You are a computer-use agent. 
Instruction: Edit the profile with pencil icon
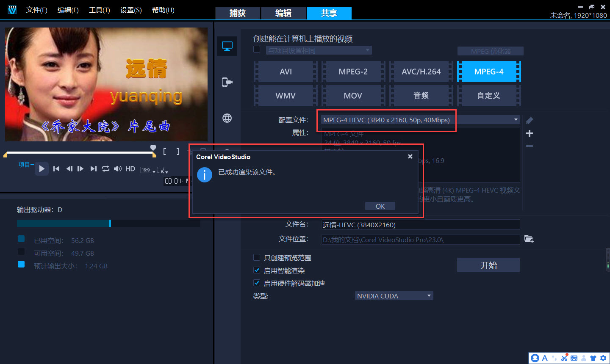pyautogui.click(x=530, y=121)
